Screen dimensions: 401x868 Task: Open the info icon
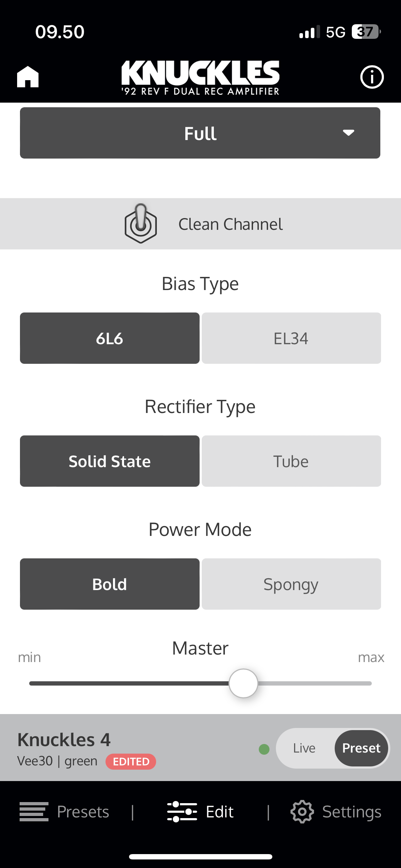[x=372, y=77]
